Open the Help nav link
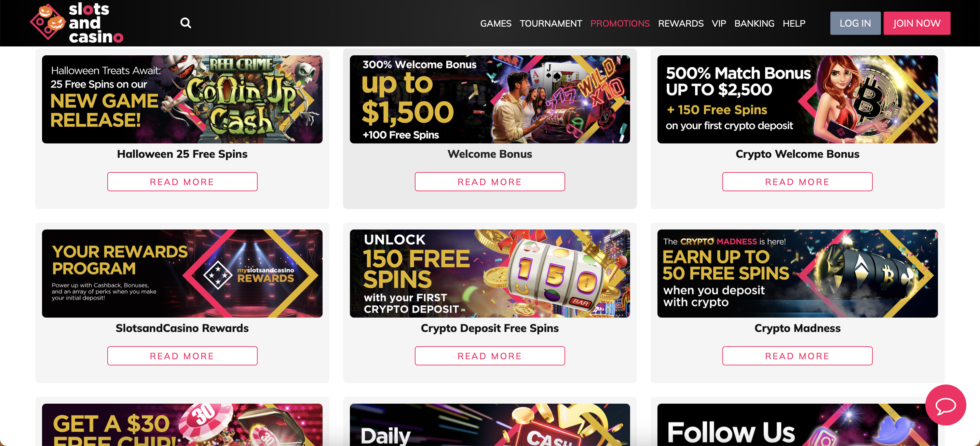The width and height of the screenshot is (980, 446). (x=794, y=24)
